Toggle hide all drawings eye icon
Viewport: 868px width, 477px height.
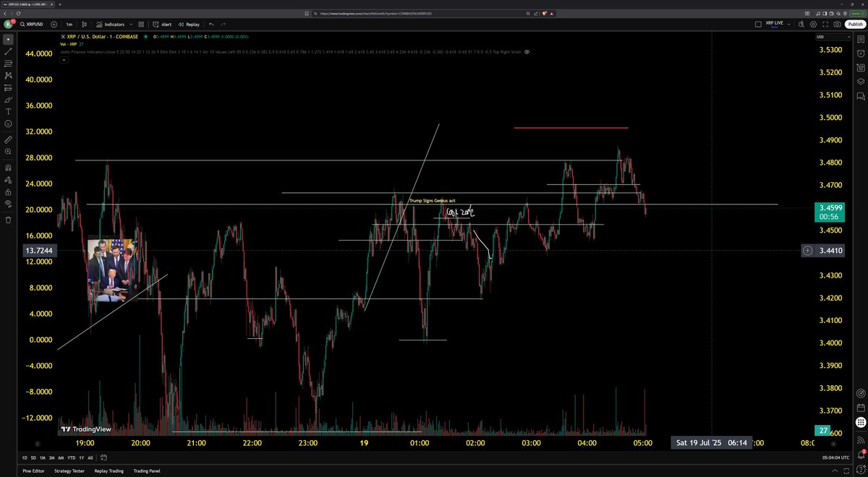(x=9, y=203)
